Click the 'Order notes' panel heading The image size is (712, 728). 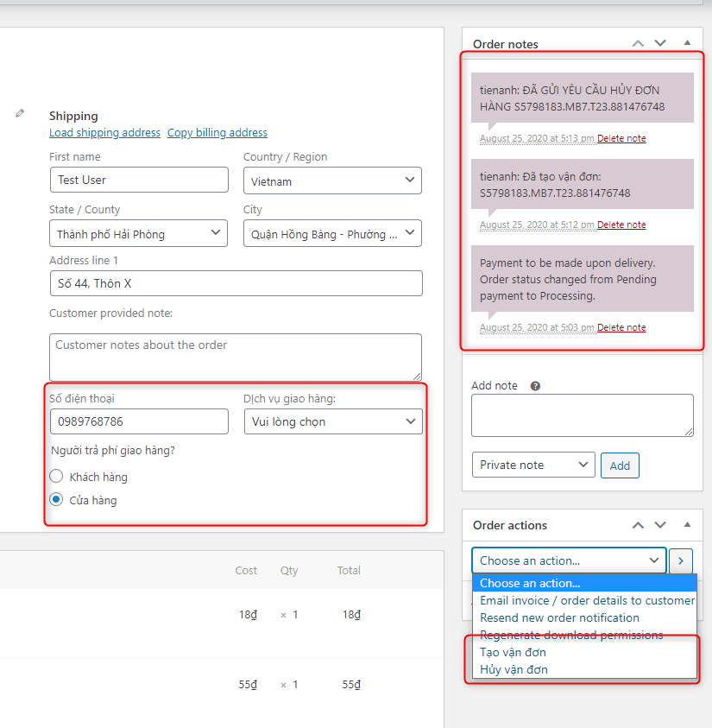[505, 44]
